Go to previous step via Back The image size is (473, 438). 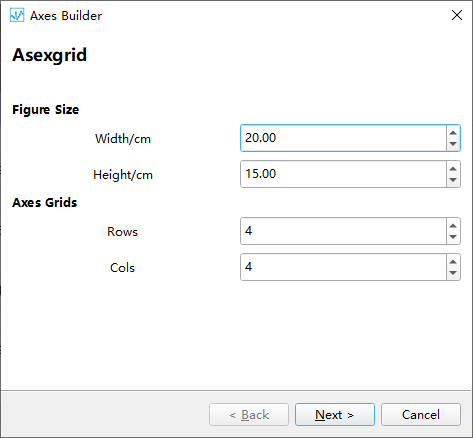(249, 415)
